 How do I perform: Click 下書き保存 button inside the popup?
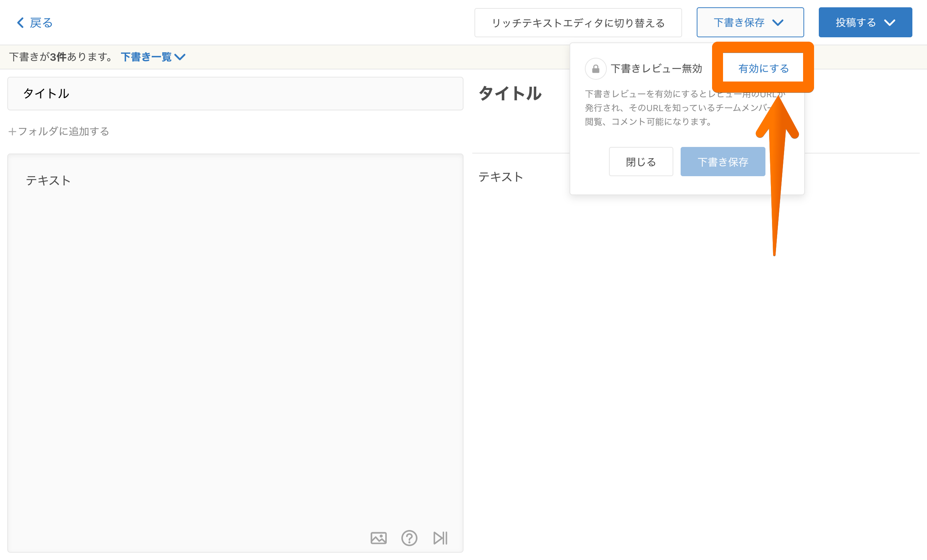[x=722, y=162]
